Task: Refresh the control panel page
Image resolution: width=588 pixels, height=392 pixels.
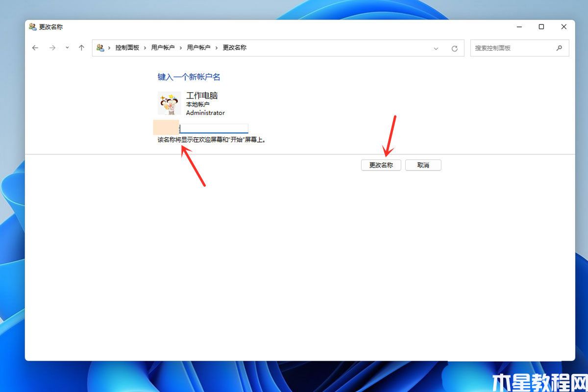Action: (454, 48)
